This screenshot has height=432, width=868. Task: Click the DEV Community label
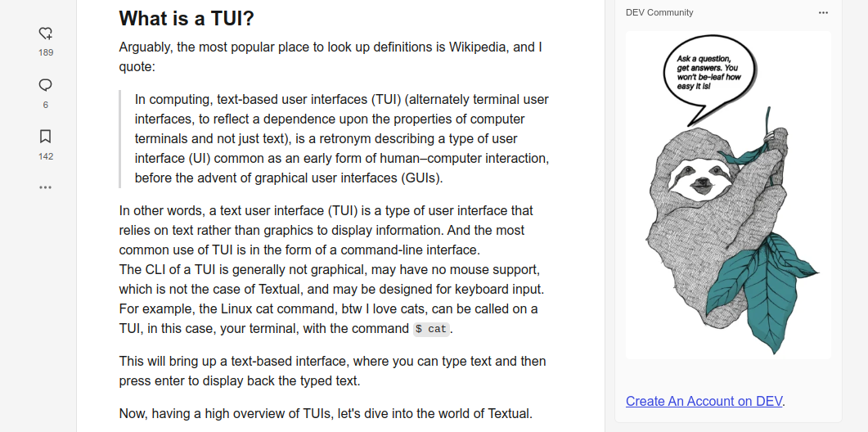(x=659, y=12)
